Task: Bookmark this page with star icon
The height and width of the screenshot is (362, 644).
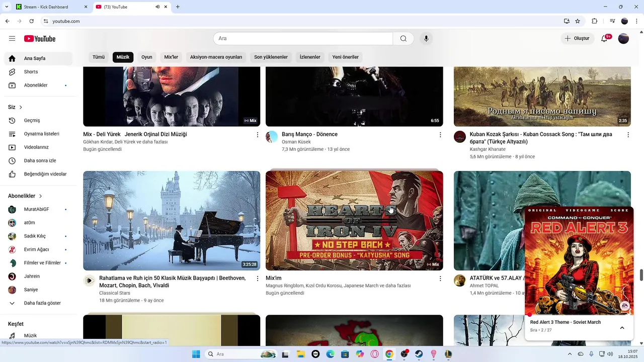Action: [x=578, y=21]
